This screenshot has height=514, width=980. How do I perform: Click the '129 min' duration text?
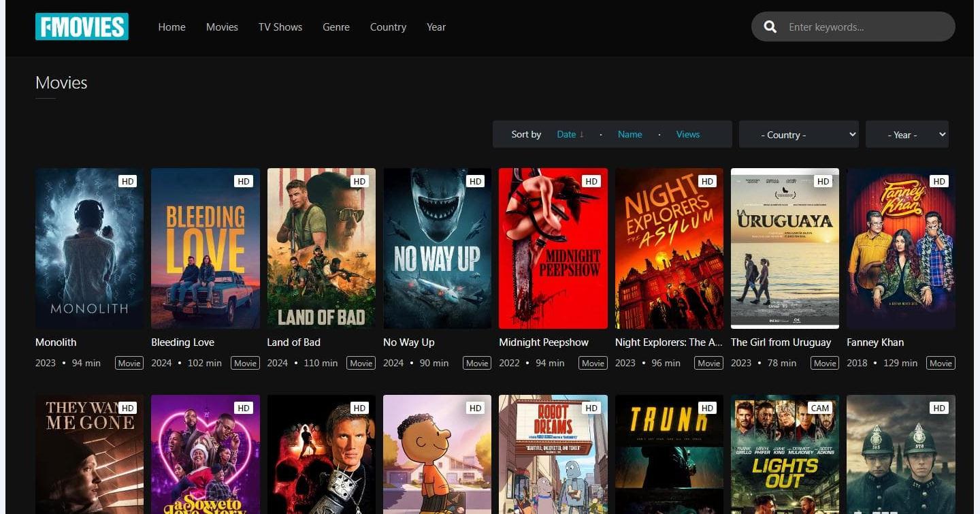(900, 363)
